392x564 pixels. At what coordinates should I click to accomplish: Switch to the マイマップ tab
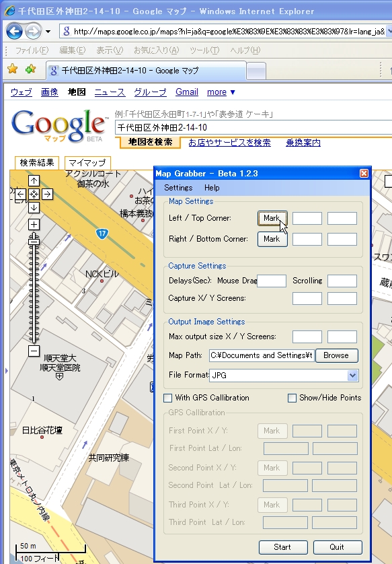pyautogui.click(x=87, y=163)
